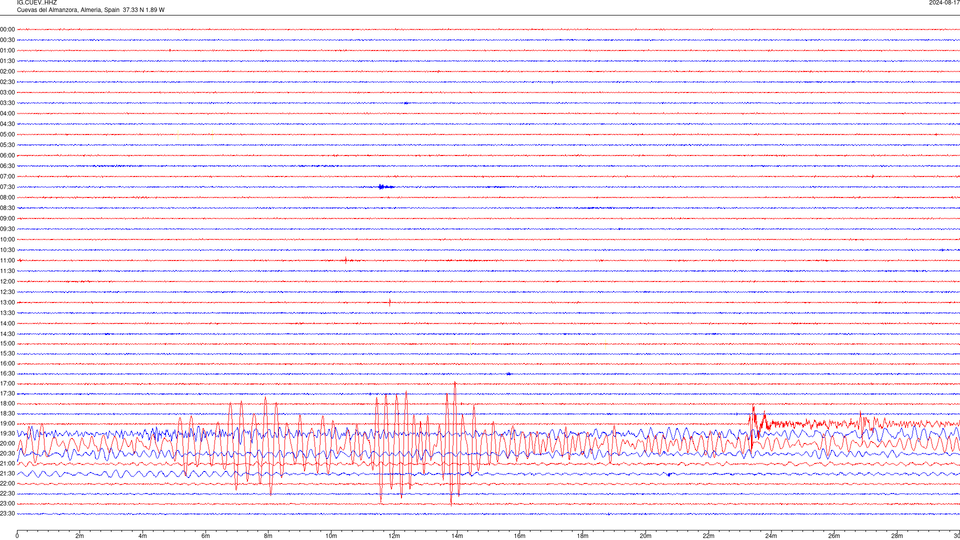
Task: Select the 04:30 trace label
Action: tap(7, 124)
